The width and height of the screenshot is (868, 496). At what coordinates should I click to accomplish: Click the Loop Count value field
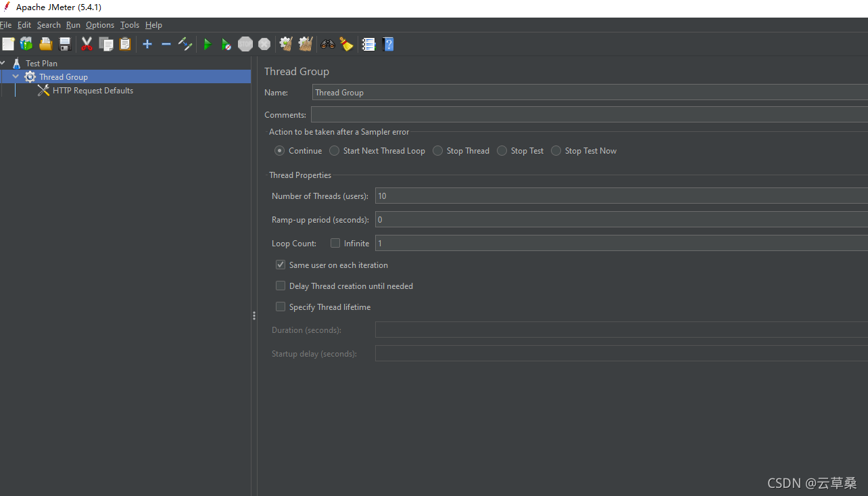click(621, 243)
